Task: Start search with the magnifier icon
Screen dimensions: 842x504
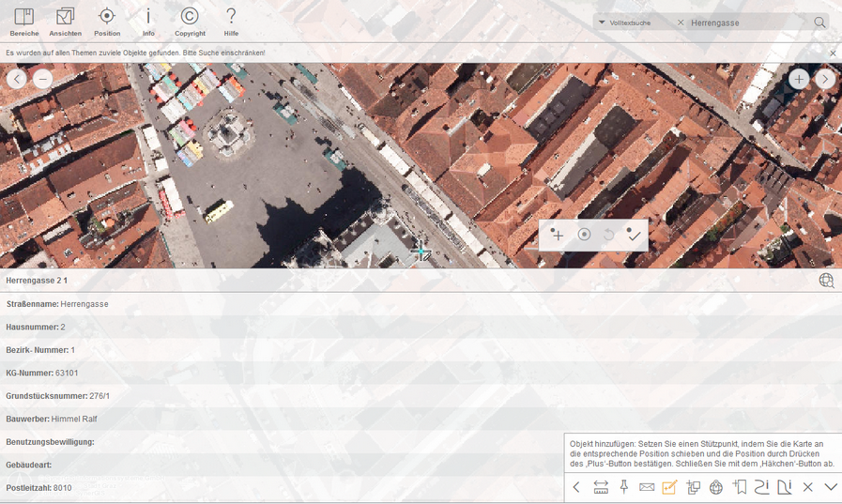Action: click(819, 23)
